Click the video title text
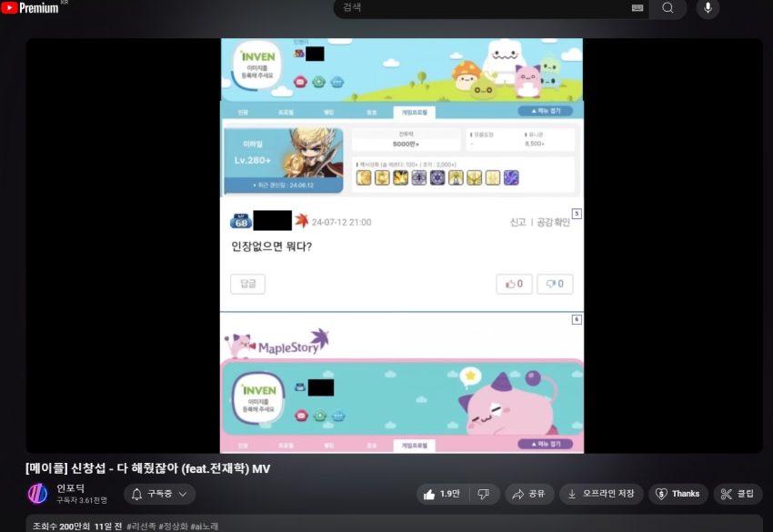The image size is (773, 532). tap(148, 468)
